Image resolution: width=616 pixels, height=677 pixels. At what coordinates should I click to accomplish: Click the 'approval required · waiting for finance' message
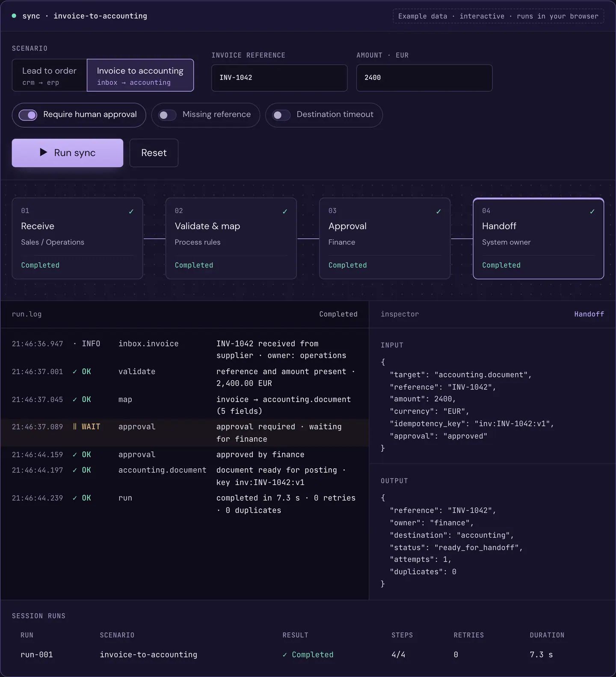point(279,433)
